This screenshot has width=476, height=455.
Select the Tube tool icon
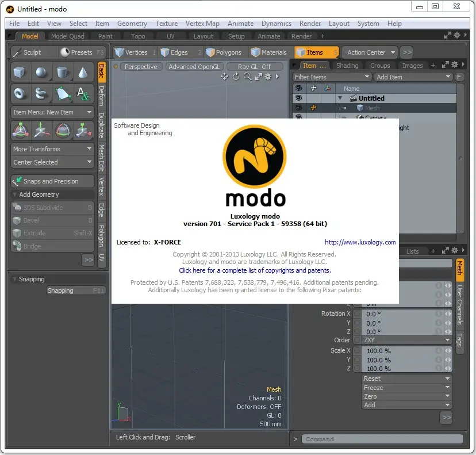pyautogui.click(x=41, y=94)
